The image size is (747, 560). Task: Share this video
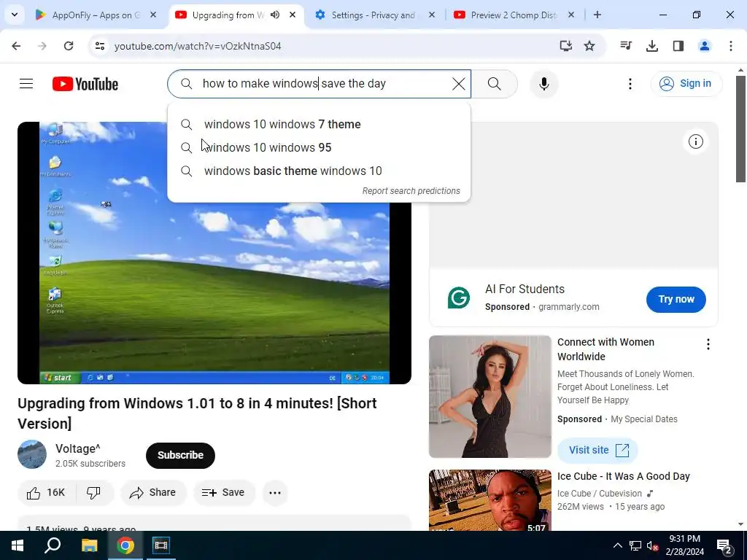(153, 492)
